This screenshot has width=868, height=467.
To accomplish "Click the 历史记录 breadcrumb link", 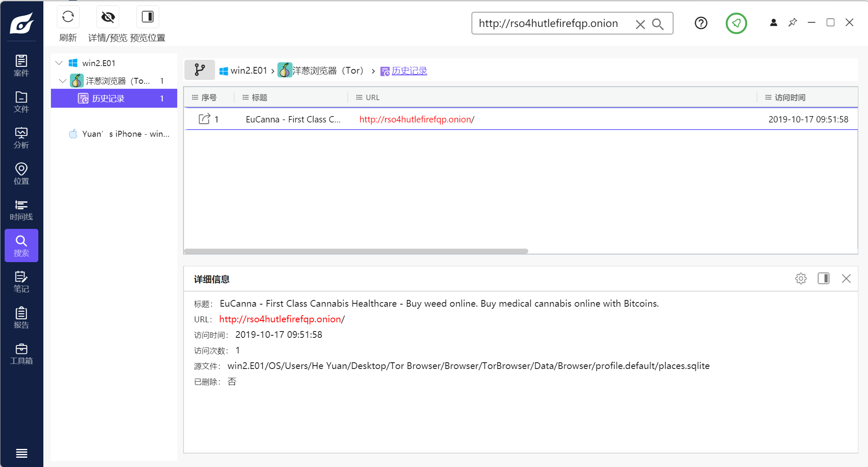I will 409,71.
